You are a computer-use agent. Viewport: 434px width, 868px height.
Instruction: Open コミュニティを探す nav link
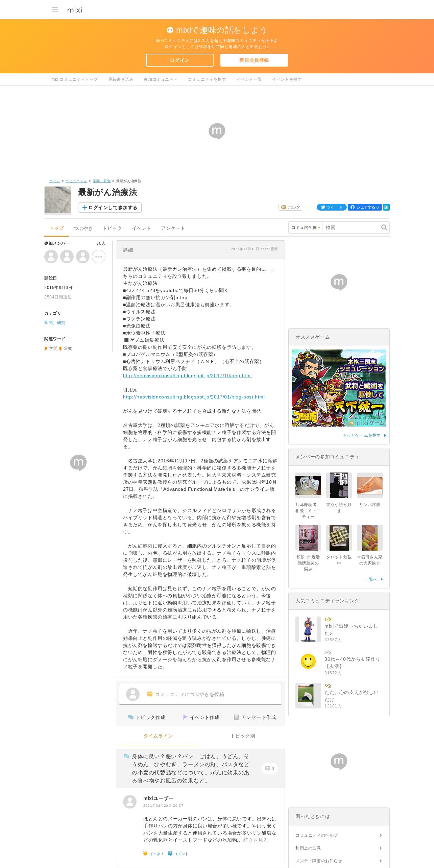click(x=207, y=79)
